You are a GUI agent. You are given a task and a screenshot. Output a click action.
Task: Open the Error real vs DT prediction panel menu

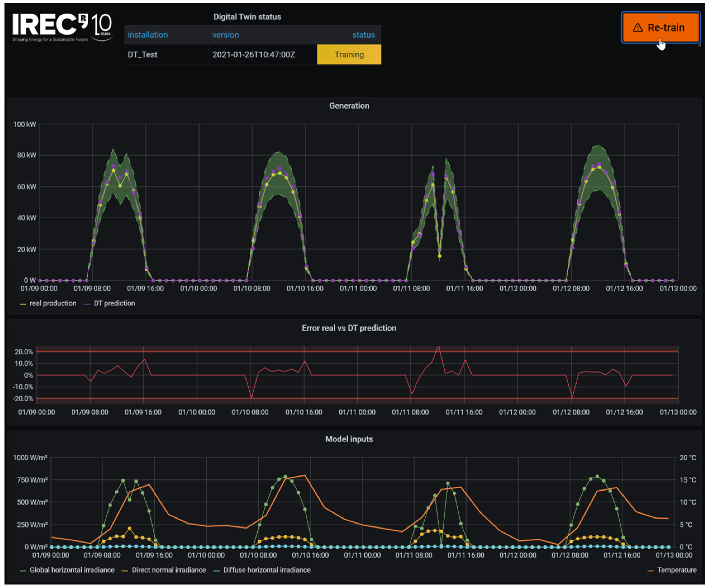click(x=349, y=328)
